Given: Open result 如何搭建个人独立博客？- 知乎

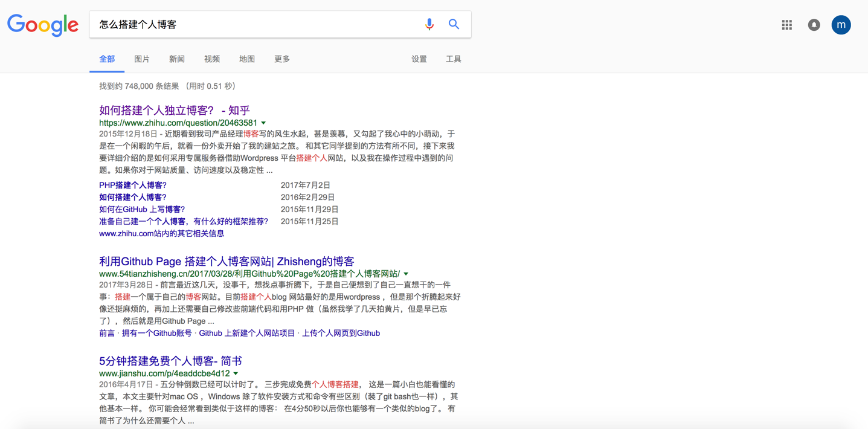Looking at the screenshot, I should [x=175, y=110].
